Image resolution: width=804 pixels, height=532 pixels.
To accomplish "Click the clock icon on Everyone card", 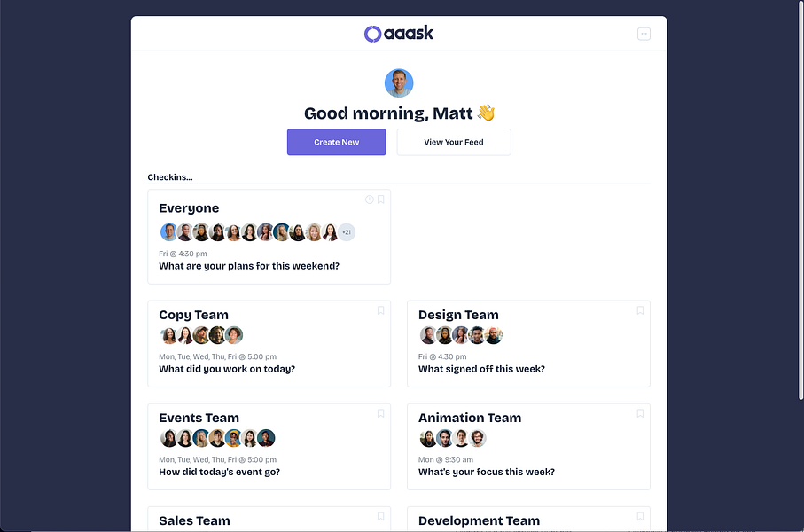I will pyautogui.click(x=370, y=199).
